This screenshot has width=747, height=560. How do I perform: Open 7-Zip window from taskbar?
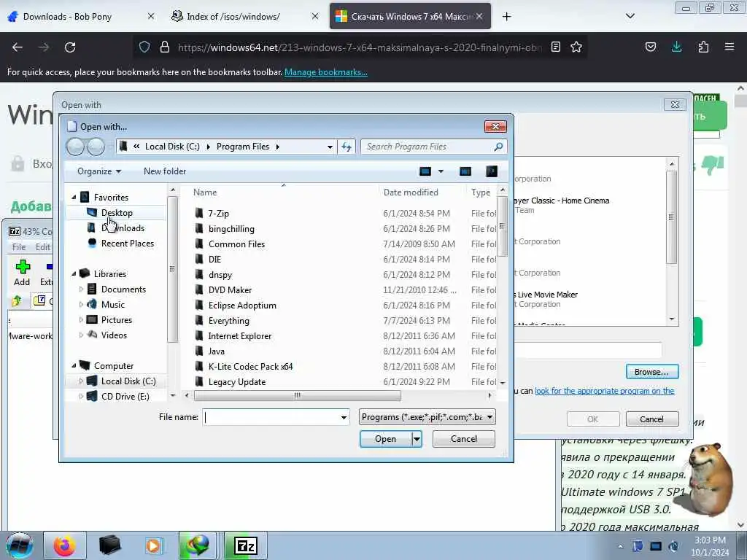(x=246, y=545)
